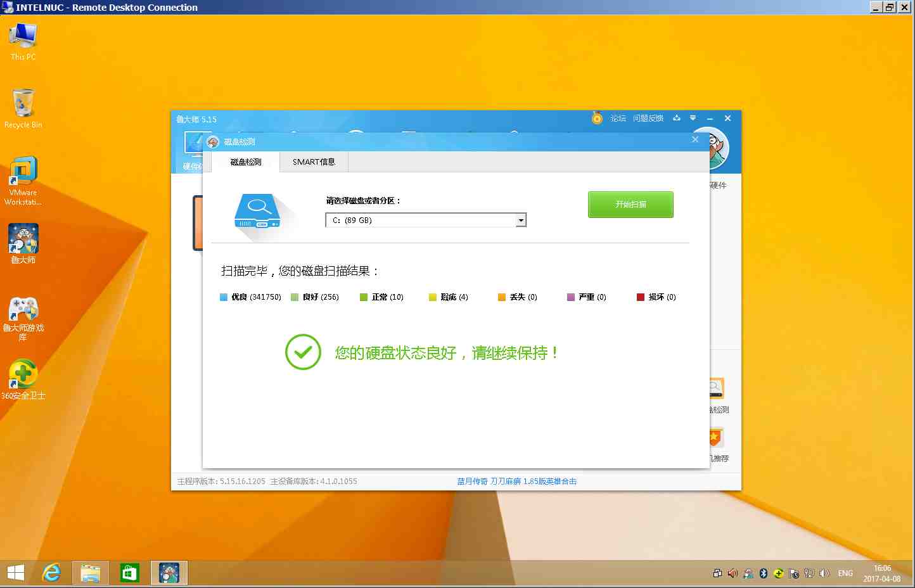Minimize the 鲁大师 window

pyautogui.click(x=710, y=118)
